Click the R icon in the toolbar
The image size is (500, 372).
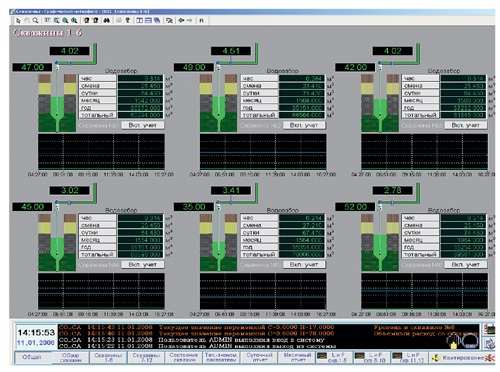pyautogui.click(x=201, y=21)
